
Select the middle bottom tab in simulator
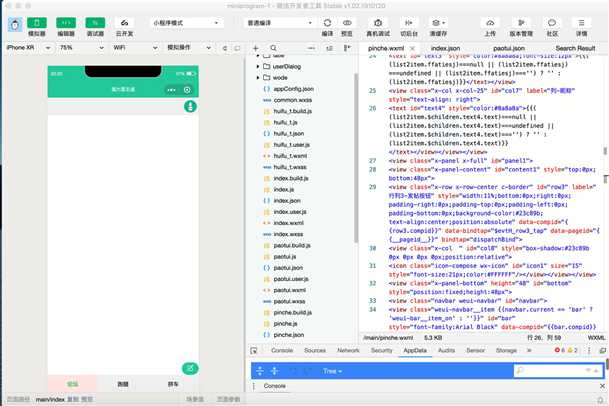pos(123,384)
